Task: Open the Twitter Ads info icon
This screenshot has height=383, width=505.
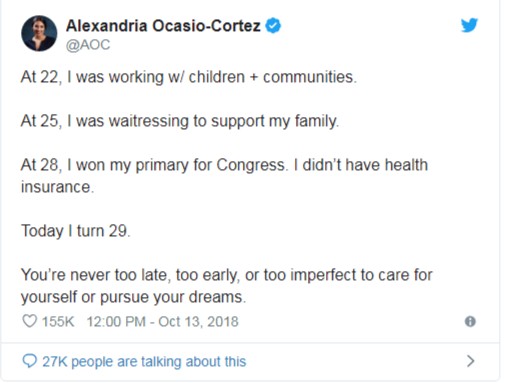Action: tap(470, 322)
